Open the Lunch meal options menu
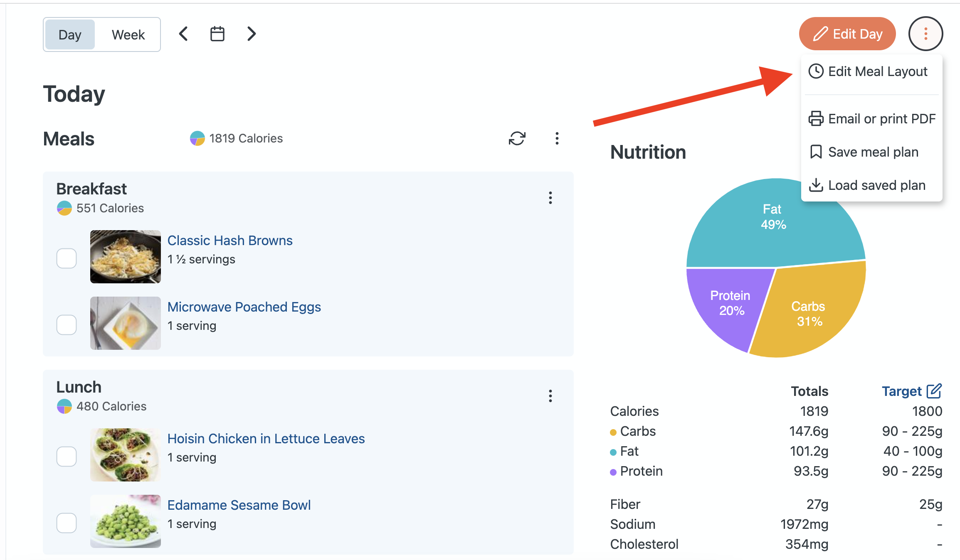This screenshot has height=560, width=960. (550, 396)
